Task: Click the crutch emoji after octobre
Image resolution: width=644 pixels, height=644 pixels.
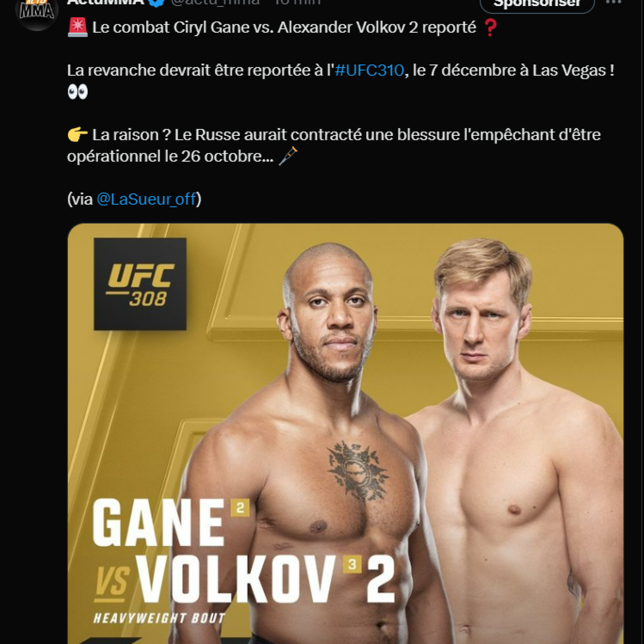Action: click(x=287, y=156)
